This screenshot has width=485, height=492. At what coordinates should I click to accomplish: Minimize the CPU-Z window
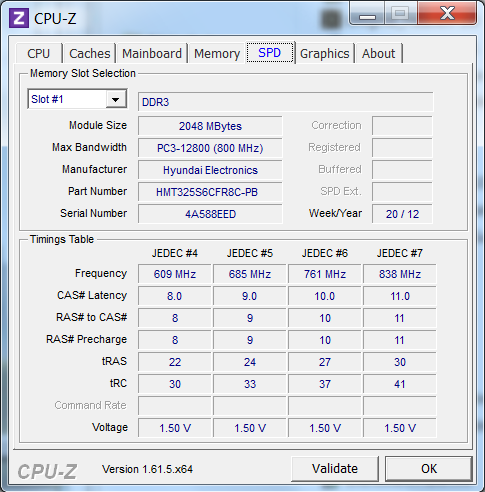point(367,13)
